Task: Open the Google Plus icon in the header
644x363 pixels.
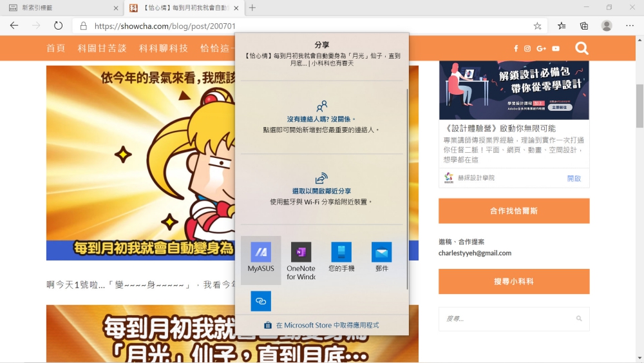Action: pos(542,48)
